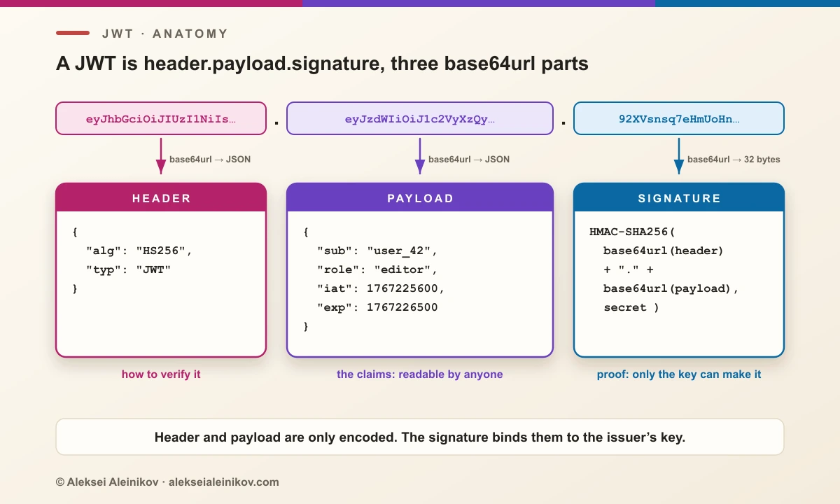Click the "exp": 1767226500 claim
This screenshot has width=840, height=504.
point(377,307)
